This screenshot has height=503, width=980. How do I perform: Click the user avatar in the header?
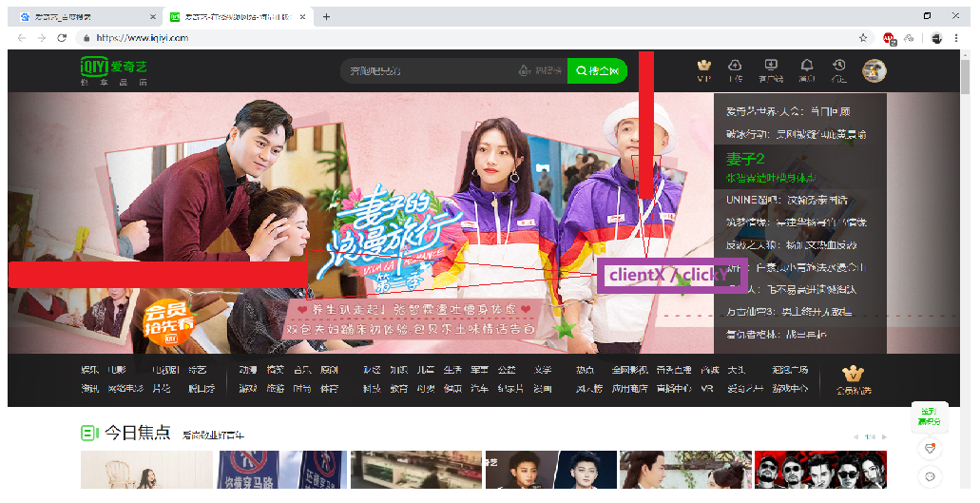874,70
